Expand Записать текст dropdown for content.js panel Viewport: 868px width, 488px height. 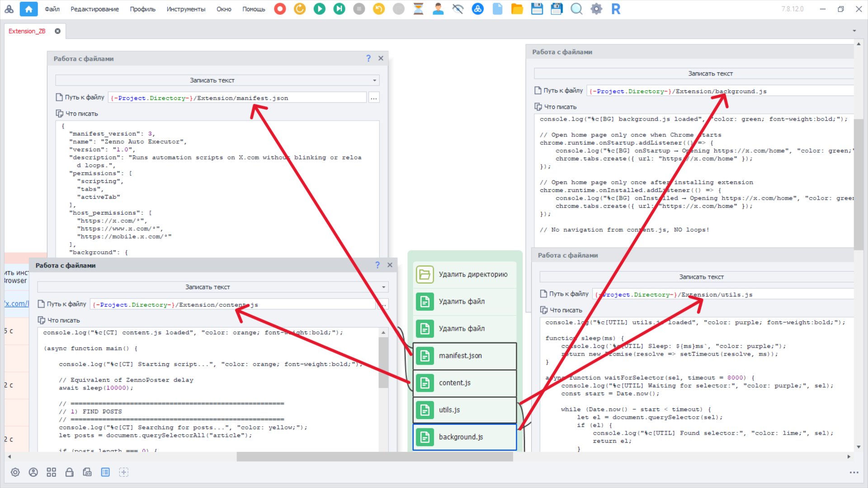click(x=383, y=287)
